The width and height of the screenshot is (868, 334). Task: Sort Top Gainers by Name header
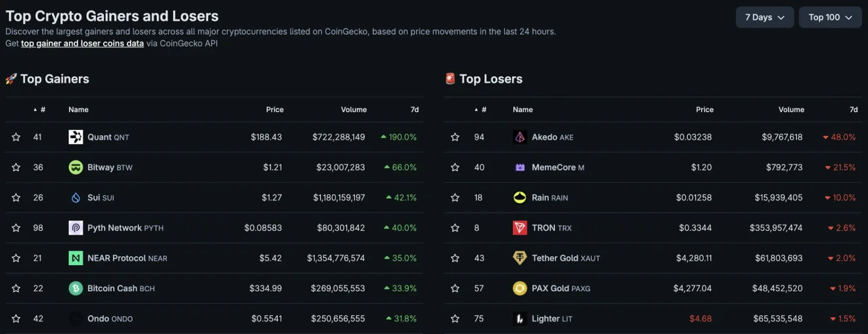(x=79, y=109)
